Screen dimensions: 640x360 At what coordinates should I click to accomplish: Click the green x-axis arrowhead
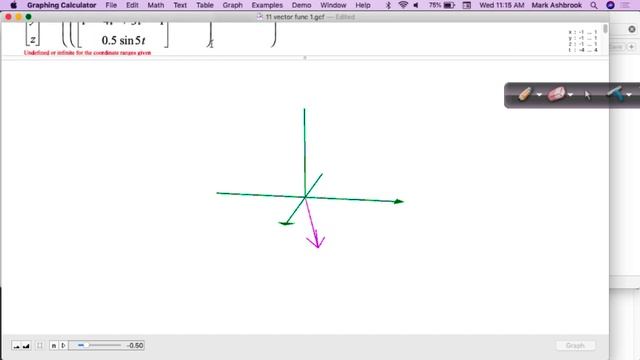(399, 201)
